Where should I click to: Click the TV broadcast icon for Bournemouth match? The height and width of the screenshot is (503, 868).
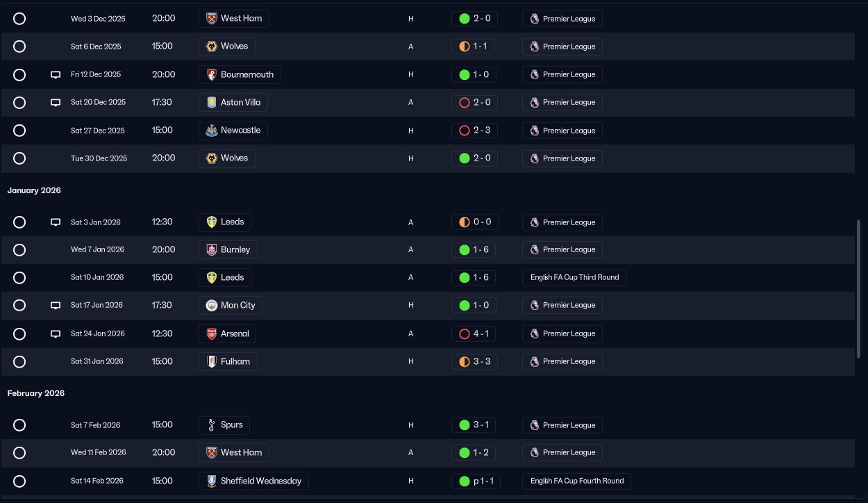(x=56, y=75)
